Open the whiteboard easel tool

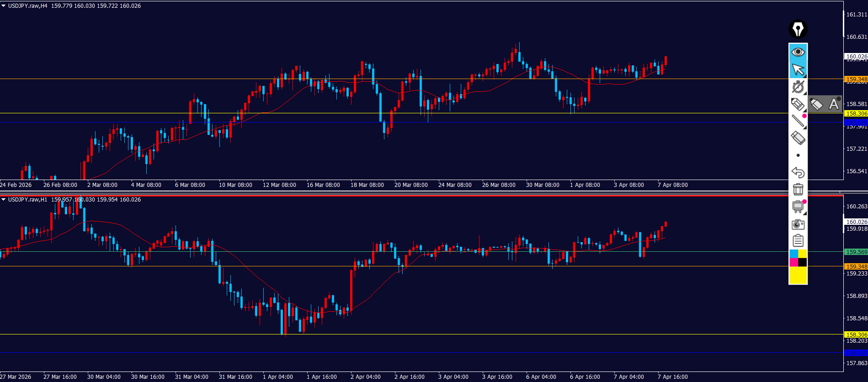(x=798, y=207)
